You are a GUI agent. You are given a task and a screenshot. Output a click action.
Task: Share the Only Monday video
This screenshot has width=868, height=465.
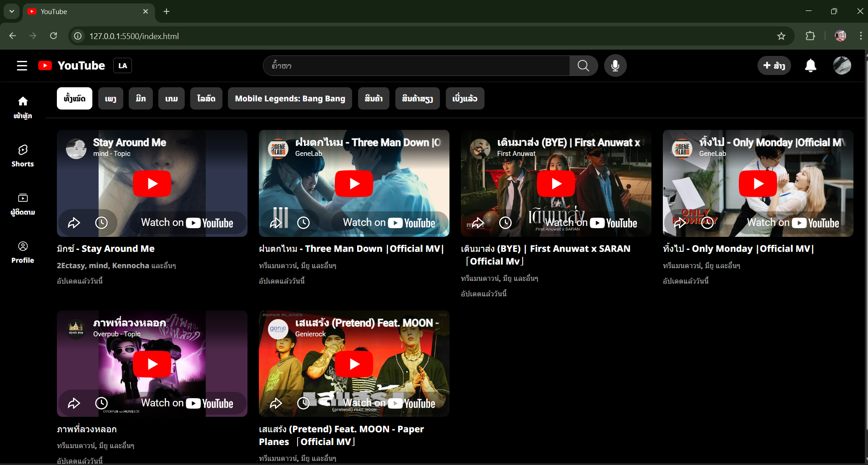(x=680, y=223)
